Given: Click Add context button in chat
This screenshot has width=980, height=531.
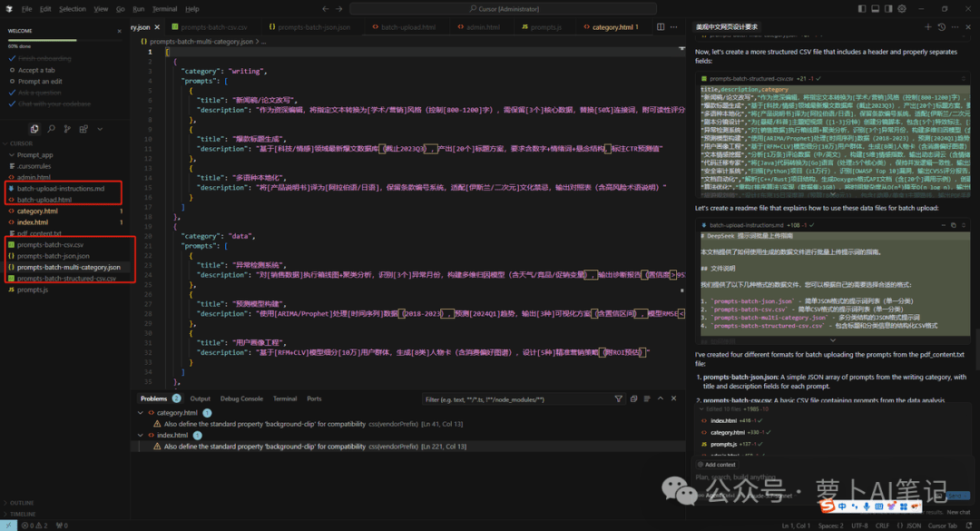Looking at the screenshot, I should pyautogui.click(x=716, y=465).
